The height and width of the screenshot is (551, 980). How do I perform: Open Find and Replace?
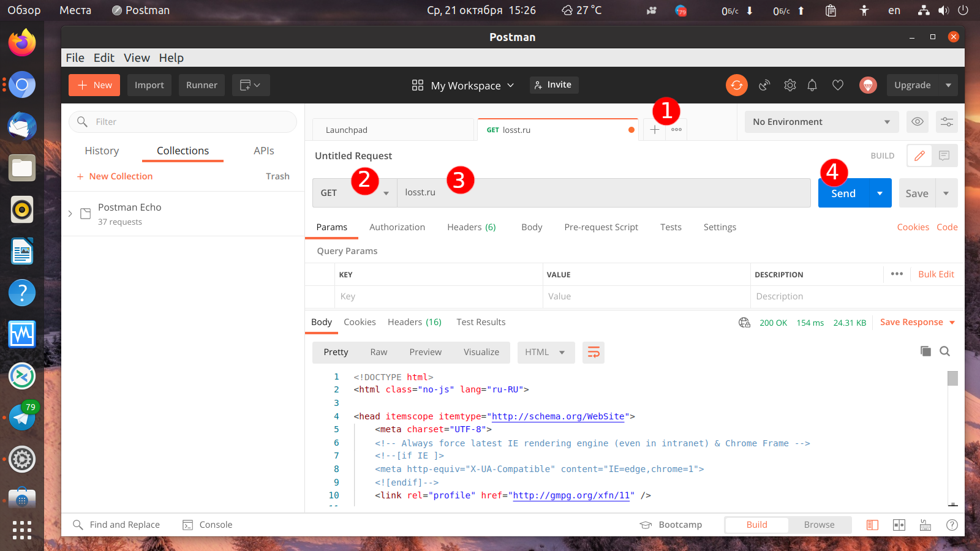tap(116, 525)
